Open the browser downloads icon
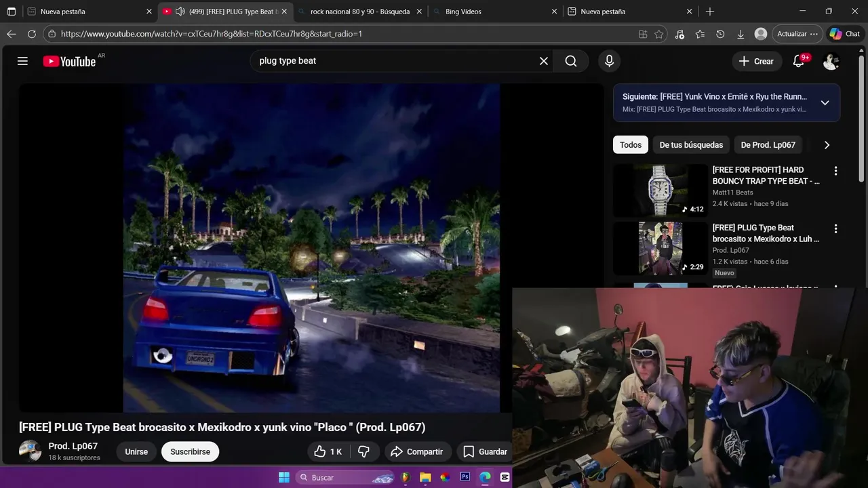 coord(741,34)
